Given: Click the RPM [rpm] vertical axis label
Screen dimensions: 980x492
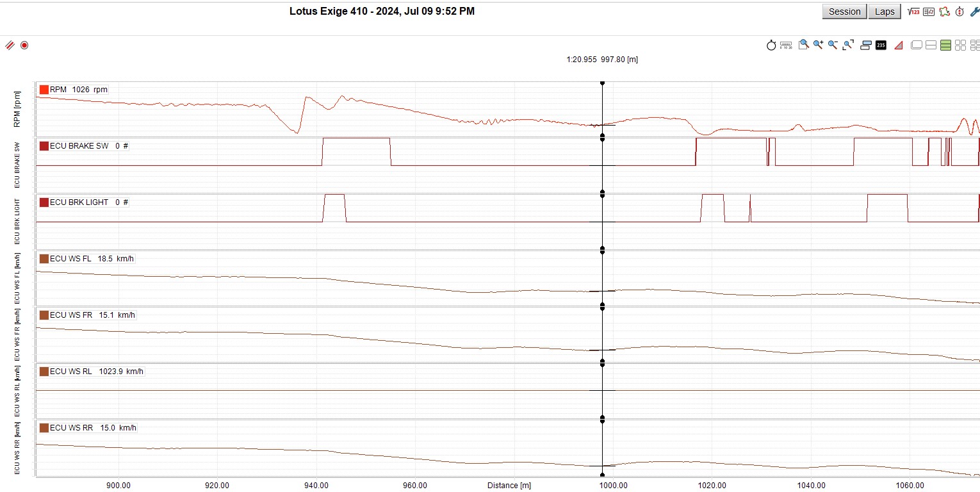Looking at the screenshot, I should (x=17, y=109).
